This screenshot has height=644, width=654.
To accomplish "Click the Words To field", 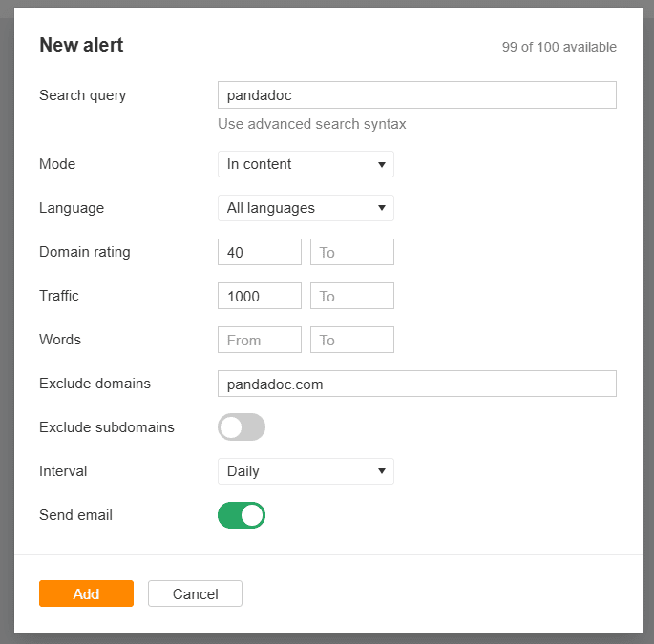I will pyautogui.click(x=352, y=340).
